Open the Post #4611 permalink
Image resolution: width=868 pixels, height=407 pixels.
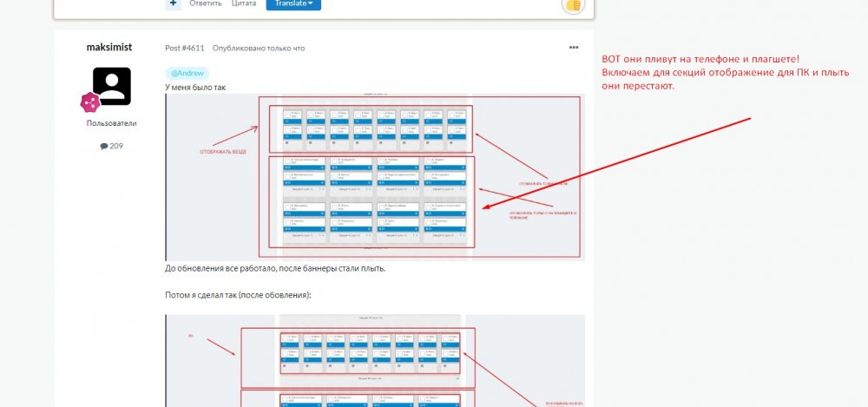click(185, 48)
